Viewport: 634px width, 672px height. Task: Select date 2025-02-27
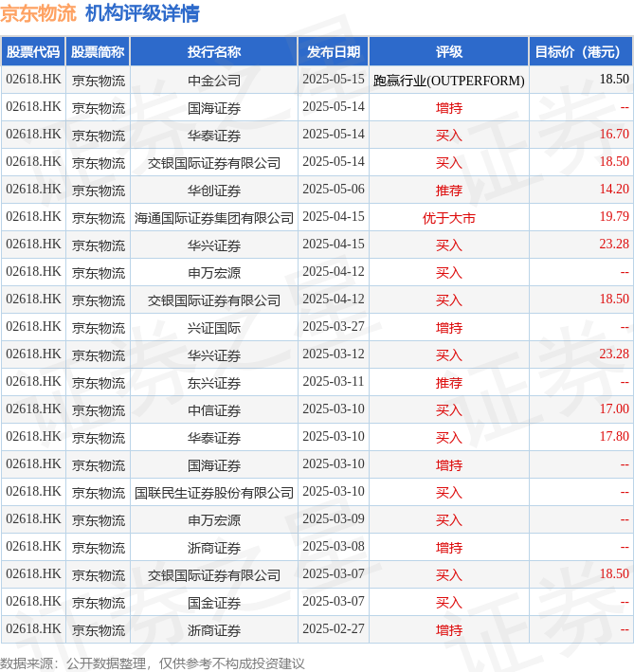334,628
